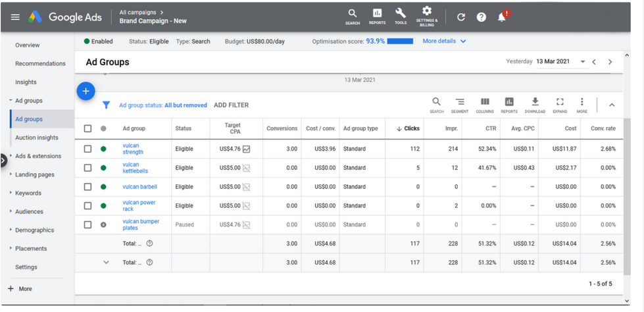Open Reports in the top header

pyautogui.click(x=377, y=17)
